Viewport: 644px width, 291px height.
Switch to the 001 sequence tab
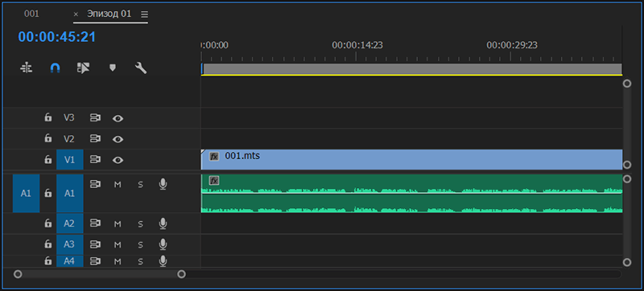coord(31,14)
